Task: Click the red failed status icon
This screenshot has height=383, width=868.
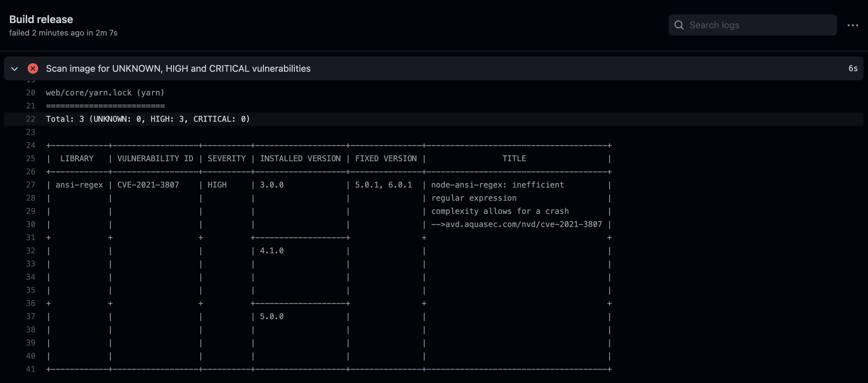Action: pos(33,68)
